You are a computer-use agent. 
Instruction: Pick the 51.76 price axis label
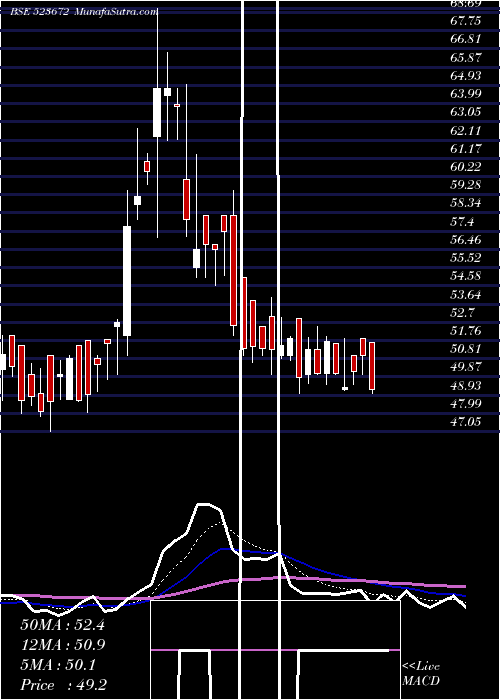point(466,332)
